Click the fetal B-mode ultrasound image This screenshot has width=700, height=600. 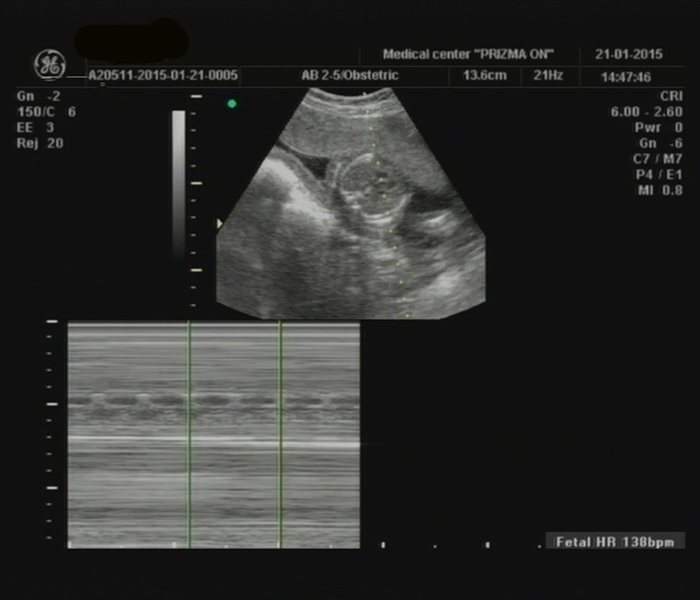[x=364, y=209]
